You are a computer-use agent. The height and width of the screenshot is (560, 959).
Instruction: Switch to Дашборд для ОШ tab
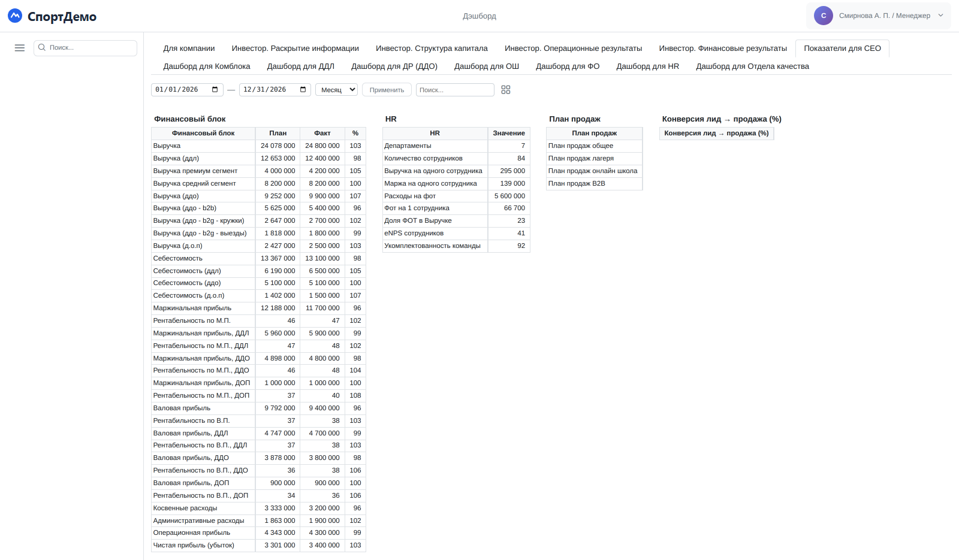(x=487, y=66)
